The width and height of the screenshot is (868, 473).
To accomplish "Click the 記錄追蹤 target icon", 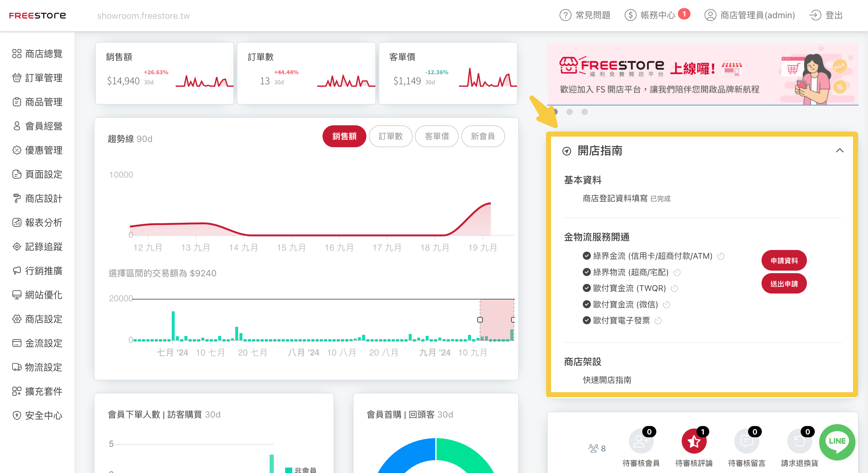I will 17,247.
